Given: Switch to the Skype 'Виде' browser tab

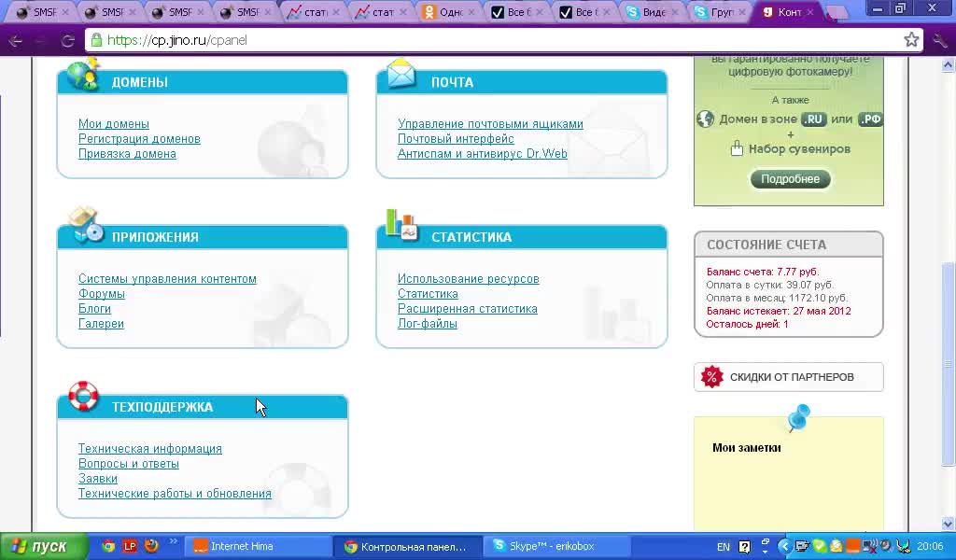Looking at the screenshot, I should point(648,13).
